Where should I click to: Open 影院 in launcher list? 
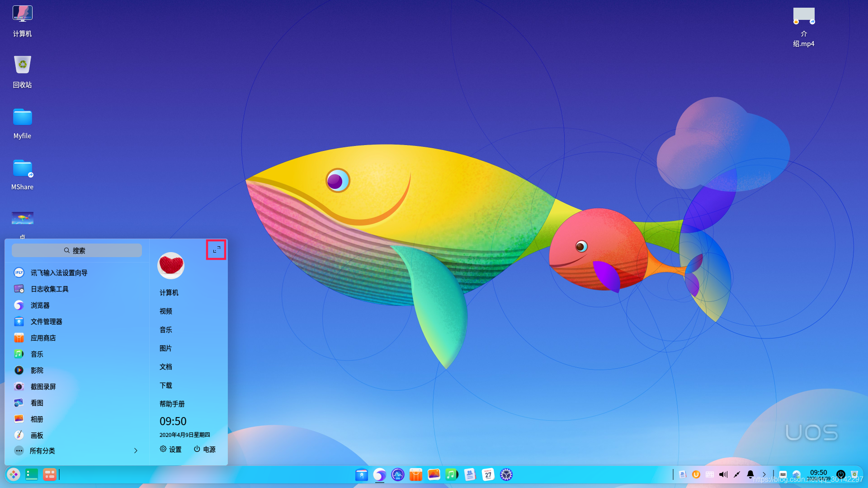[x=76, y=370]
